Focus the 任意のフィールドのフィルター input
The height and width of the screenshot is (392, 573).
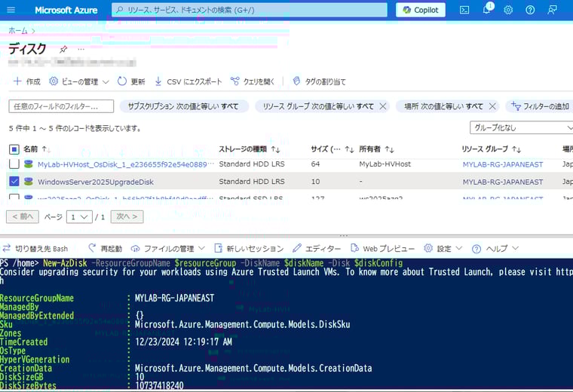point(61,106)
